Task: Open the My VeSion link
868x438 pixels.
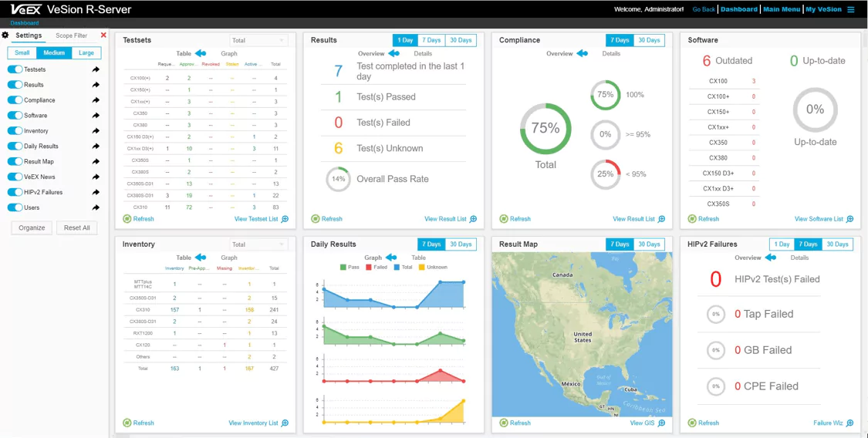Action: tap(823, 9)
